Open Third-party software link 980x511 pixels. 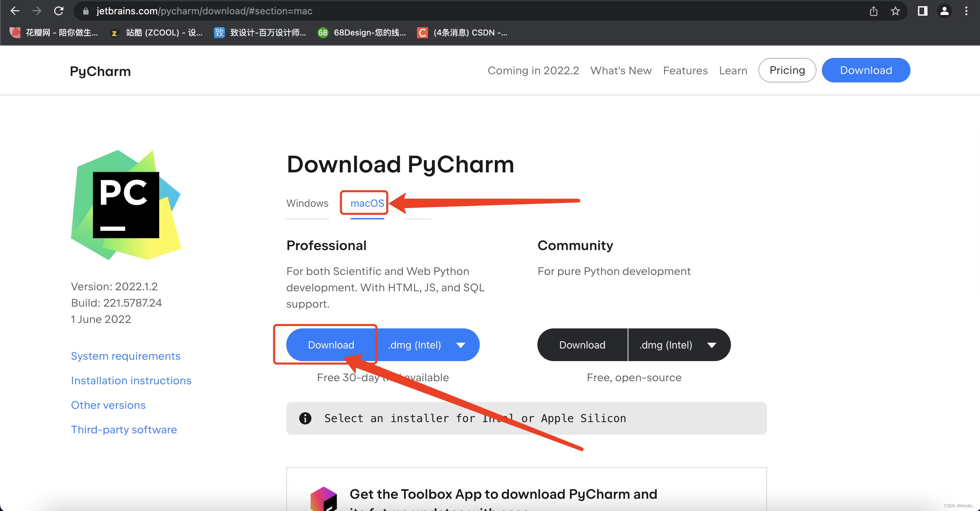tap(124, 430)
